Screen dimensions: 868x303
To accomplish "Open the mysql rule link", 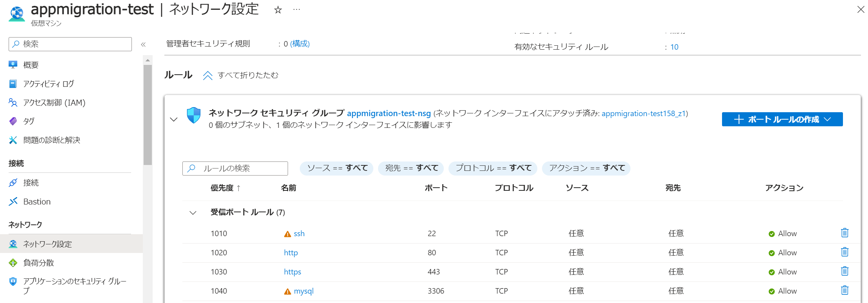I will coord(304,291).
